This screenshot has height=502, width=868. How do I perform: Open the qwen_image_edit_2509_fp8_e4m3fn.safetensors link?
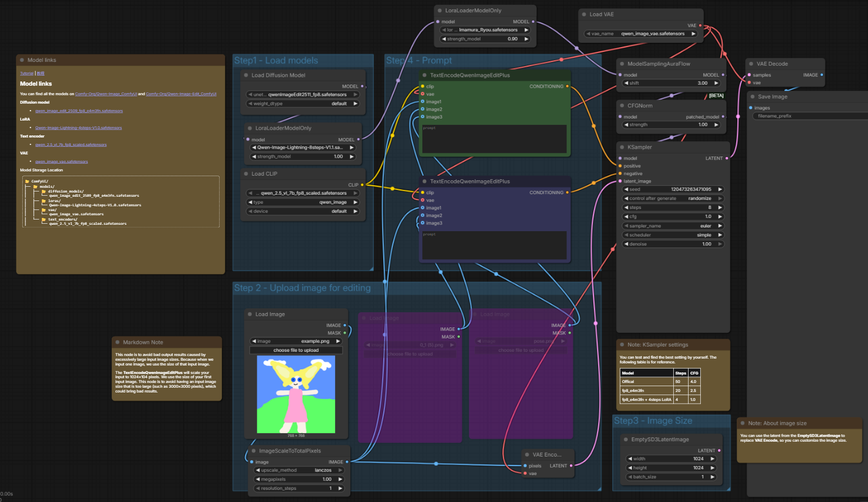(x=79, y=111)
